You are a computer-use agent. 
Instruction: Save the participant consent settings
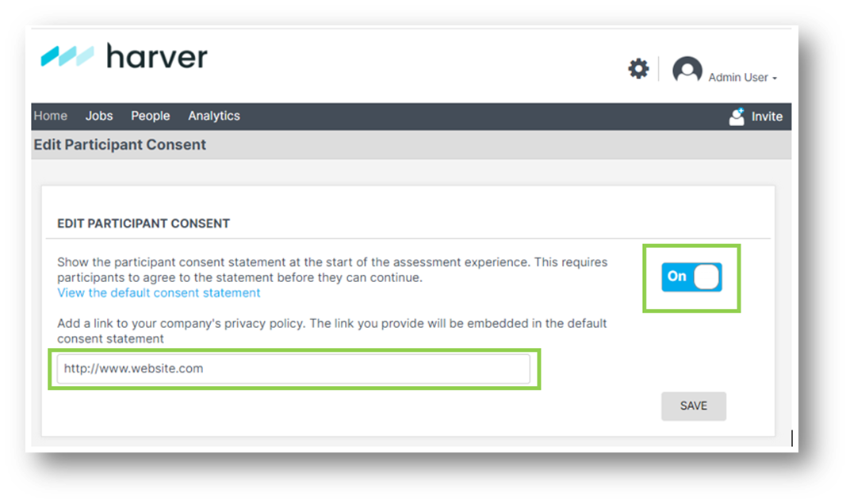(693, 406)
